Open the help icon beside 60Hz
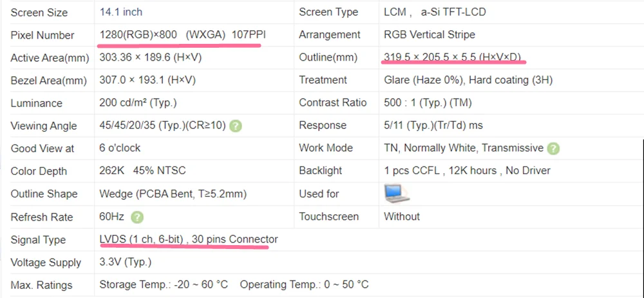Screen dimensions: 644x298 pyautogui.click(x=137, y=217)
